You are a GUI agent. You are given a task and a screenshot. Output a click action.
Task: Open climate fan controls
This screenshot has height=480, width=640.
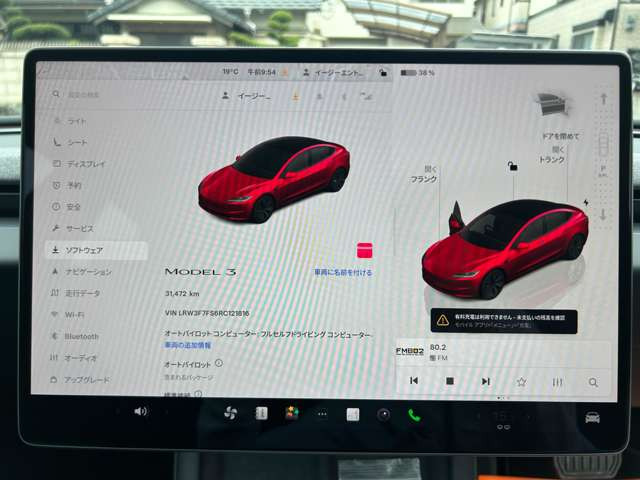click(231, 413)
